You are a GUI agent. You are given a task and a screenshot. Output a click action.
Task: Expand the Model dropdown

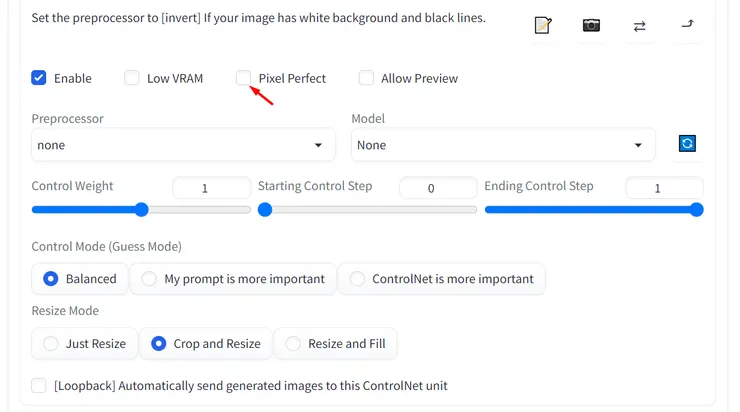coord(503,145)
